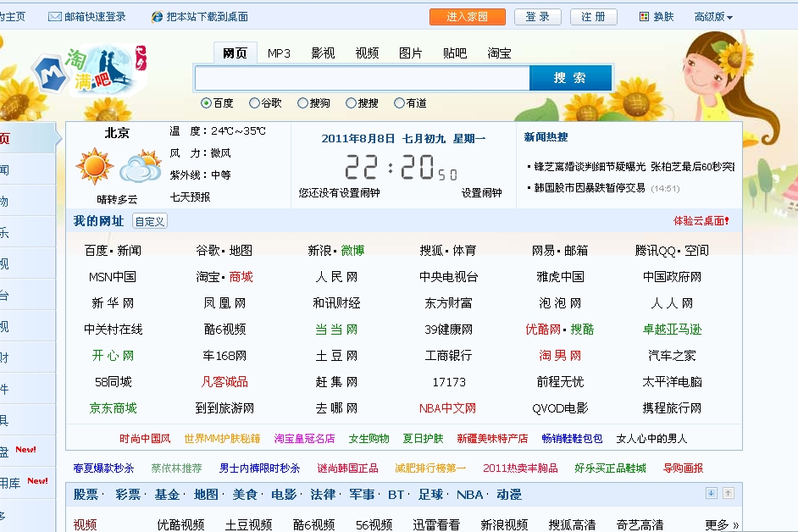Click the cloudy weather icon
Viewport: 798px width, 532px height.
(141, 166)
